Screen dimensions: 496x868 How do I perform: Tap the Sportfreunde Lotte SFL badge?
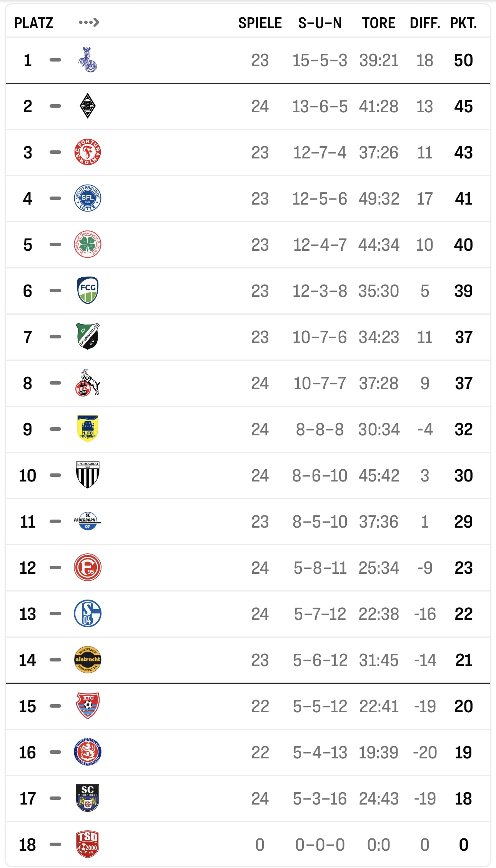[x=88, y=198]
